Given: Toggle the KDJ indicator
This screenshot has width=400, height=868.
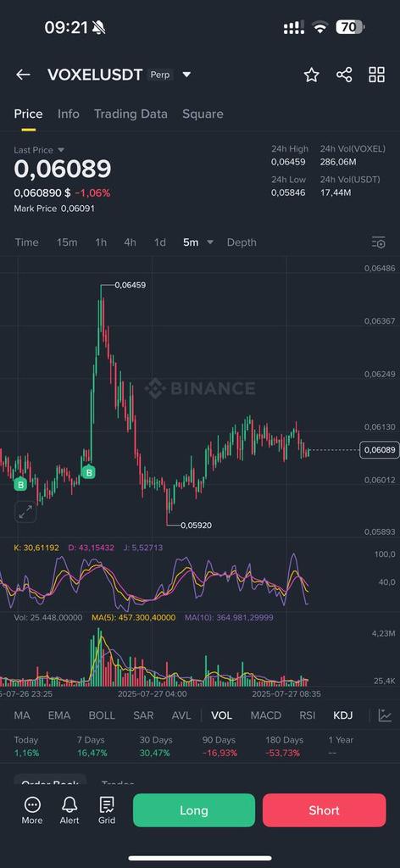Looking at the screenshot, I should tap(343, 715).
